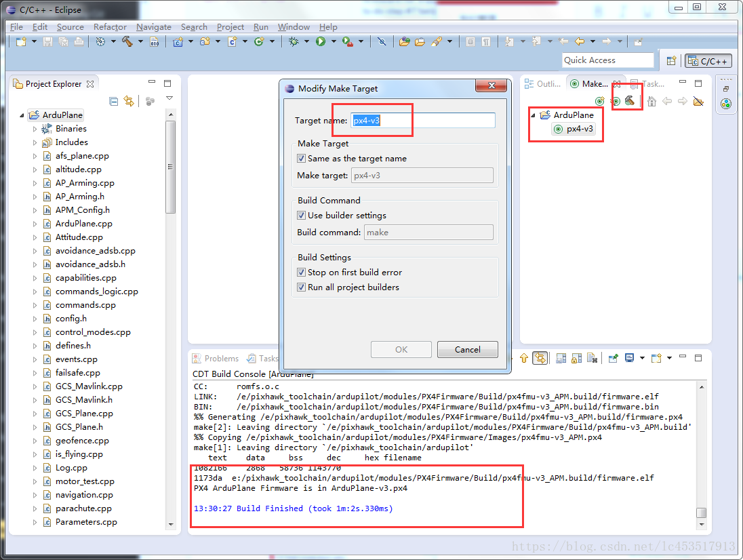Select motor_test.cpp in Project Explorer
This screenshot has height=560, width=743.
(85, 481)
